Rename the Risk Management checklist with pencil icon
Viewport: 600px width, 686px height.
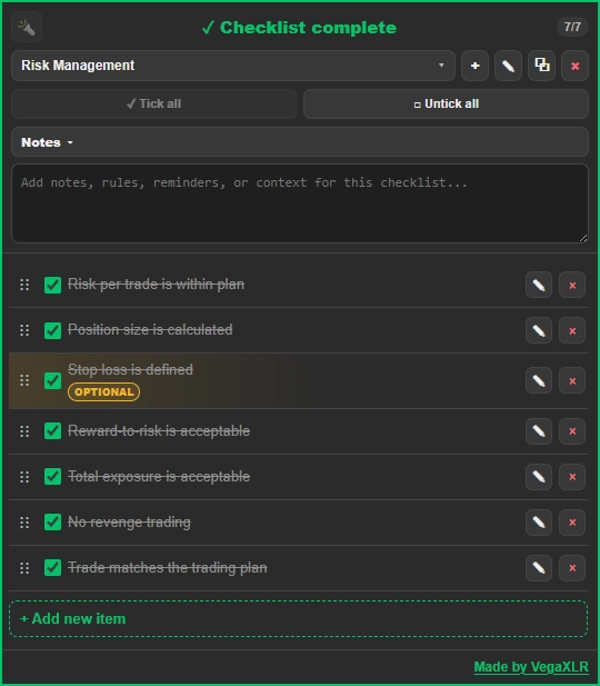pos(508,66)
